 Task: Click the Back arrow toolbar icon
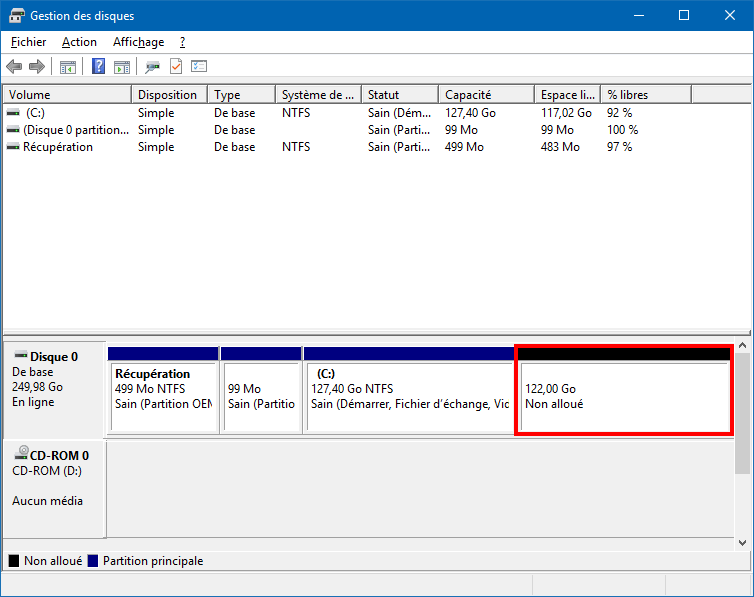click(14, 66)
